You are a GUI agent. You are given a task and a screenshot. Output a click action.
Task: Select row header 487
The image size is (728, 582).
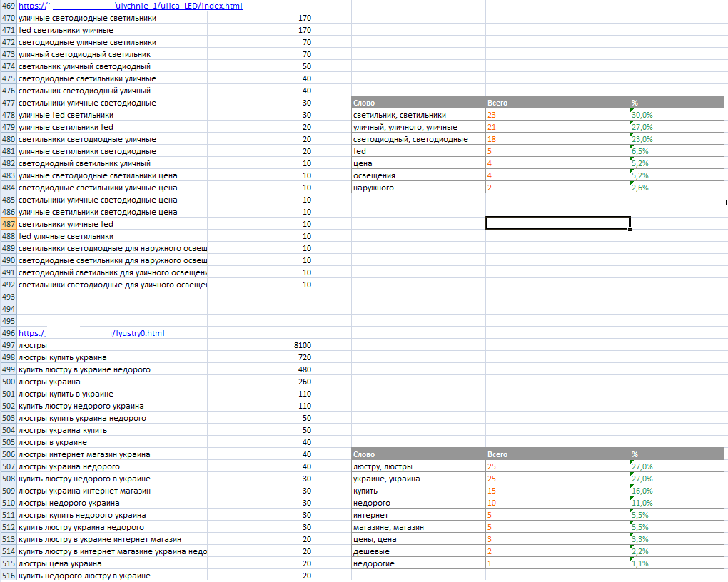(9, 224)
